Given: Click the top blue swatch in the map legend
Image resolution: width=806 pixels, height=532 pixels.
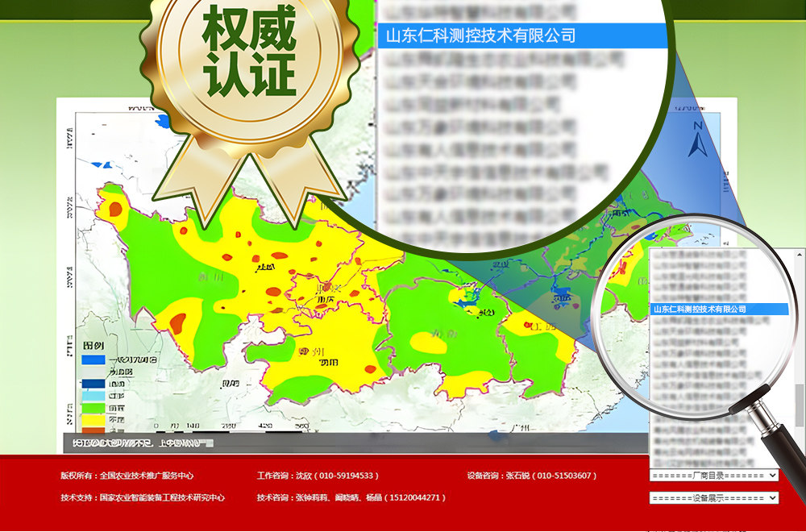Looking at the screenshot, I should tap(93, 360).
